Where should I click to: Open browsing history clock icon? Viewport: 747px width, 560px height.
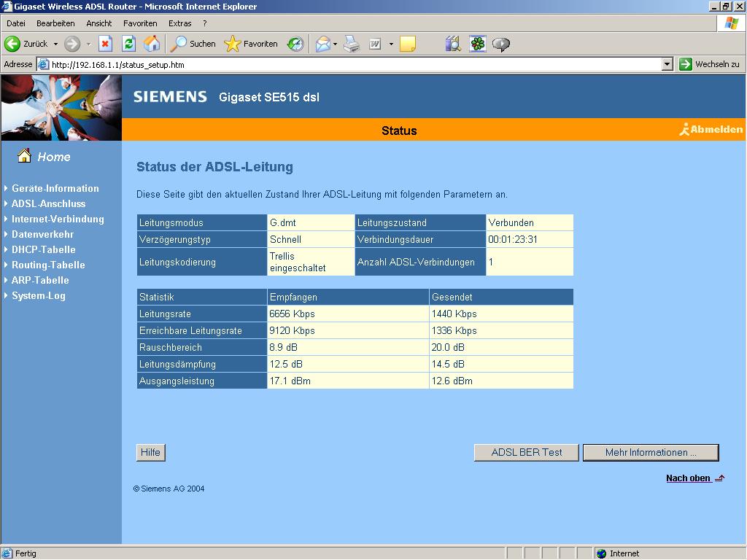(x=295, y=44)
